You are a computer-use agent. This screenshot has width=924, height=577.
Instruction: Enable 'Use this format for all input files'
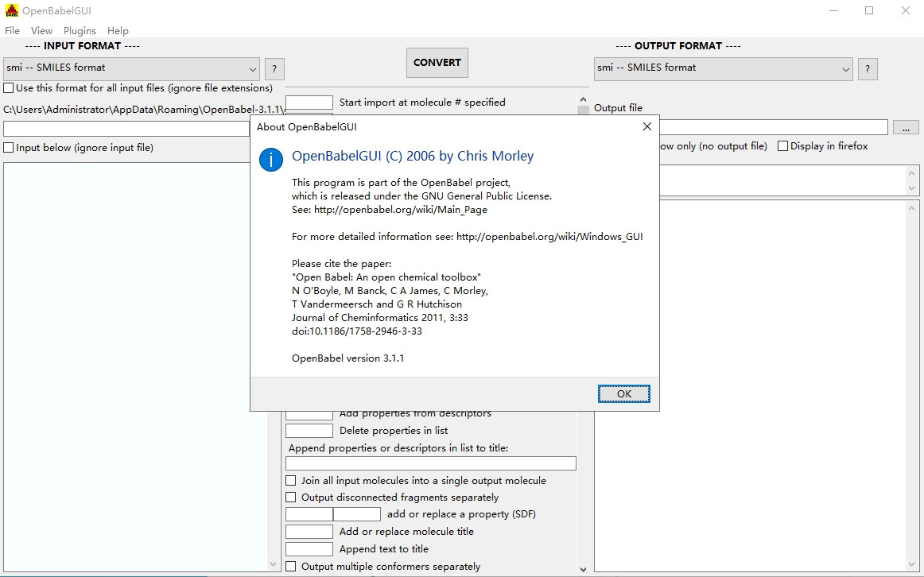(9, 88)
